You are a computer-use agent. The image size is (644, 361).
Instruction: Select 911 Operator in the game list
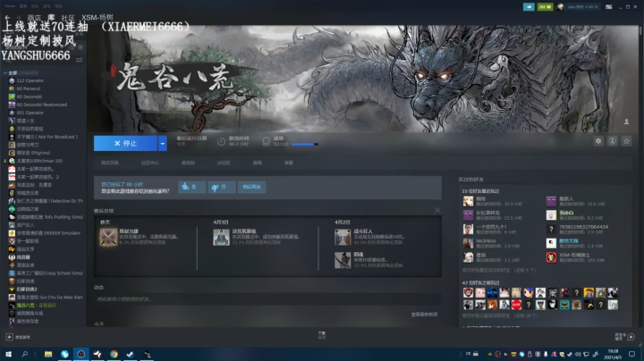pos(30,113)
